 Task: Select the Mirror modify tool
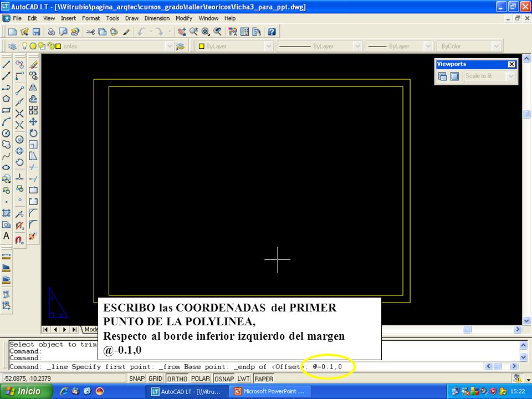(x=33, y=87)
